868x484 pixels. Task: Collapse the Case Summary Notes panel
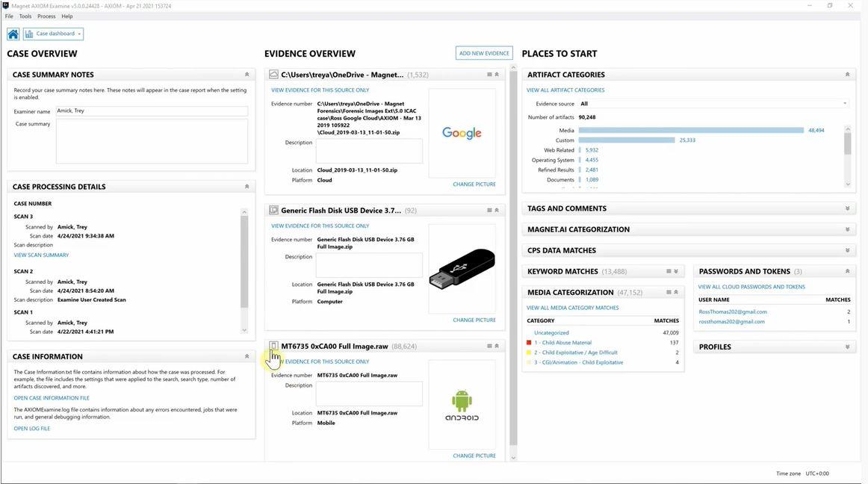[247, 74]
